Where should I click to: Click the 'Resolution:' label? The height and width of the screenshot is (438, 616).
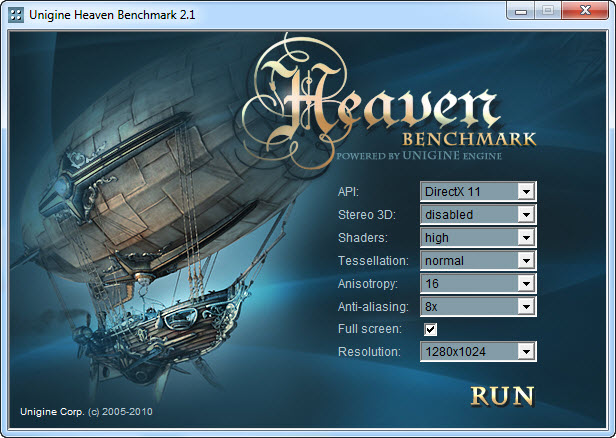tap(369, 352)
